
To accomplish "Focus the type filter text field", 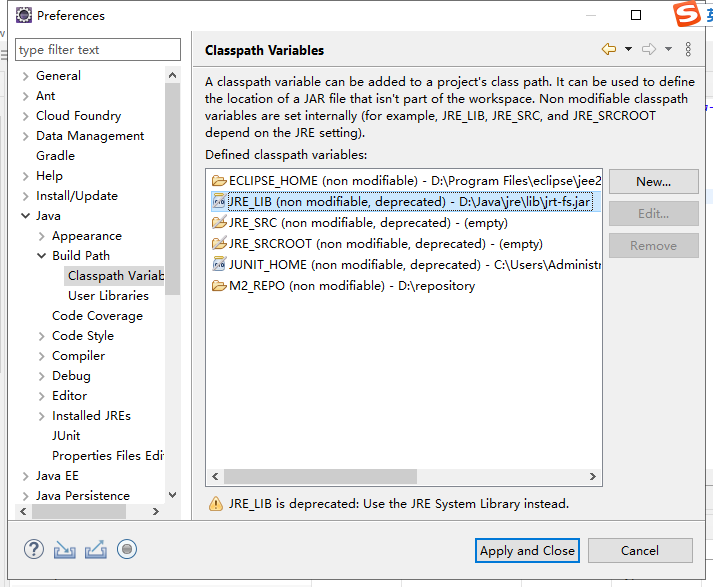I will click(x=98, y=50).
